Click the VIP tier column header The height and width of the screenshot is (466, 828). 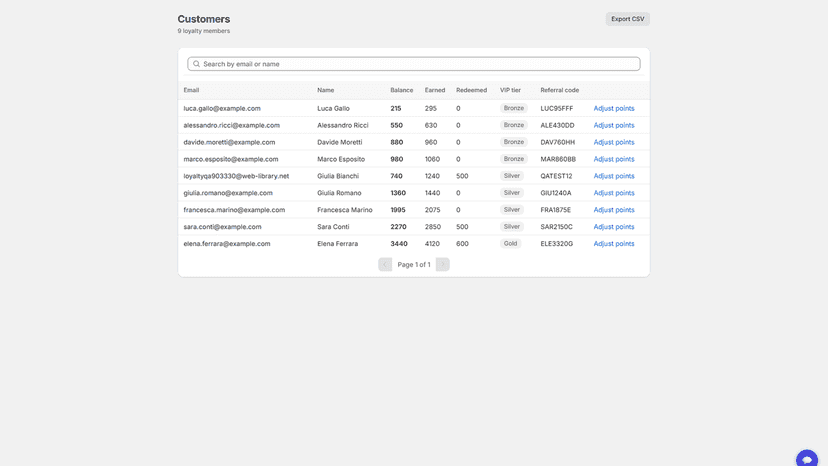point(510,90)
